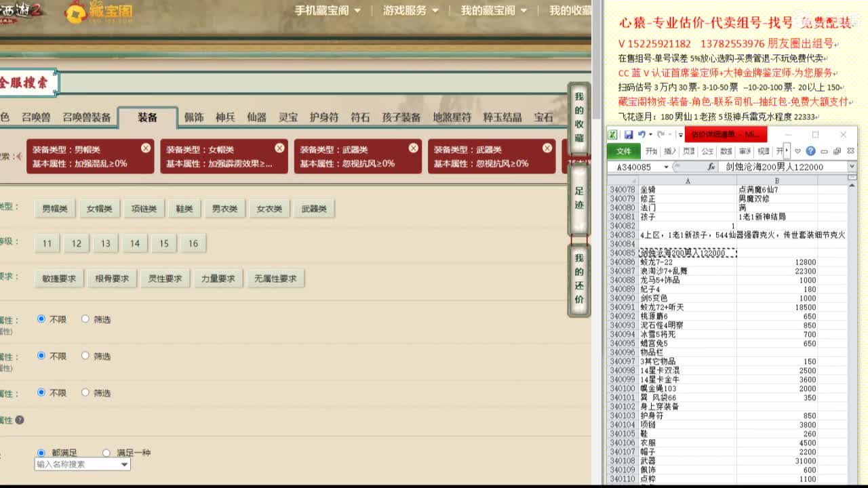Click the Undo icon in Excel toolbar
This screenshot has height=488, width=868.
(642, 133)
